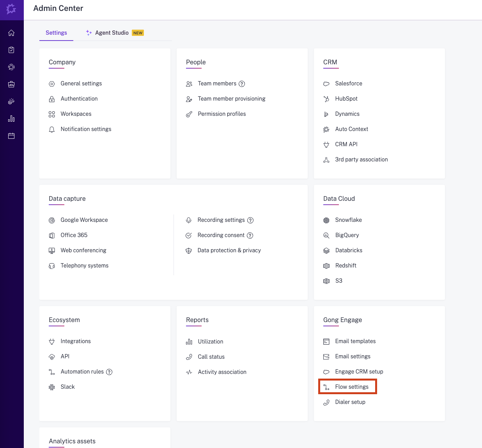Screen dimensions: 482x448
Task: Open Recording consent
Action: pyautogui.click(x=221, y=235)
